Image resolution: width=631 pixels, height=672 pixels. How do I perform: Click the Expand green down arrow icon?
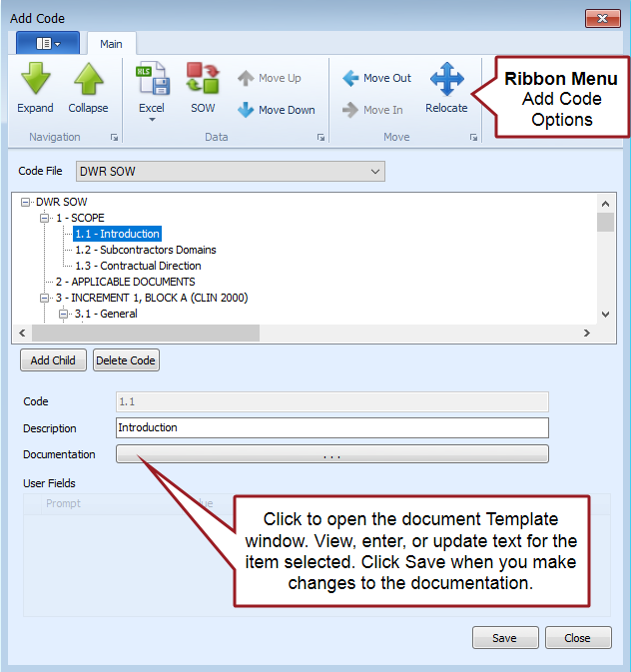click(36, 79)
